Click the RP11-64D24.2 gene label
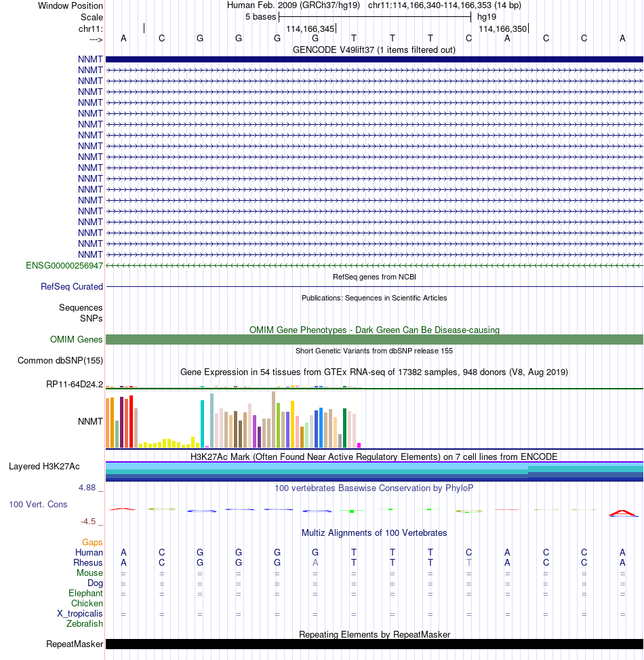Viewport: 644px width, 660px height. click(x=75, y=385)
